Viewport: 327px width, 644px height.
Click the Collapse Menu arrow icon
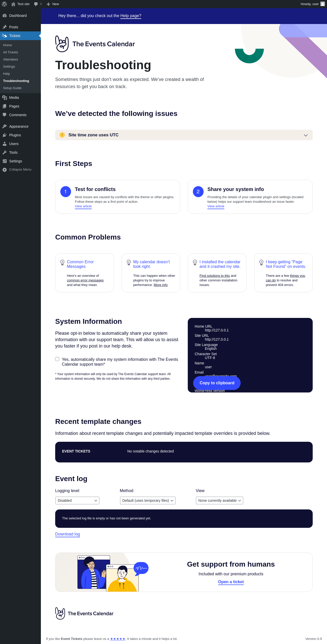coord(5,170)
